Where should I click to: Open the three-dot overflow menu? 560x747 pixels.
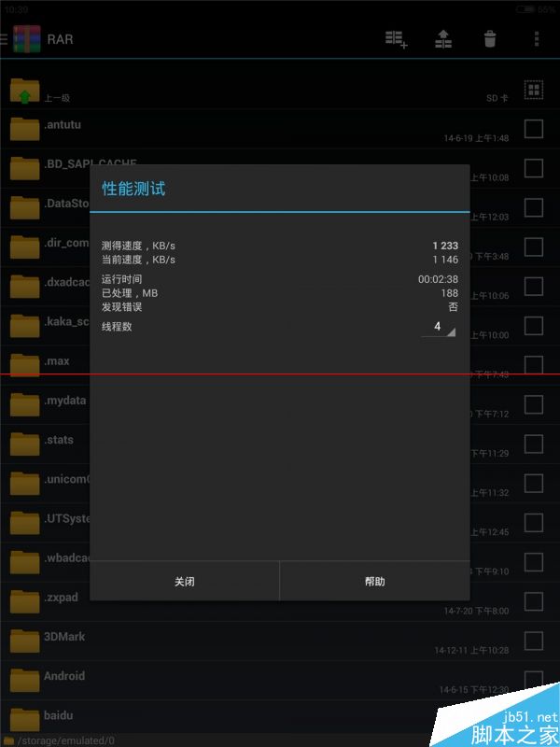pyautogui.click(x=536, y=39)
